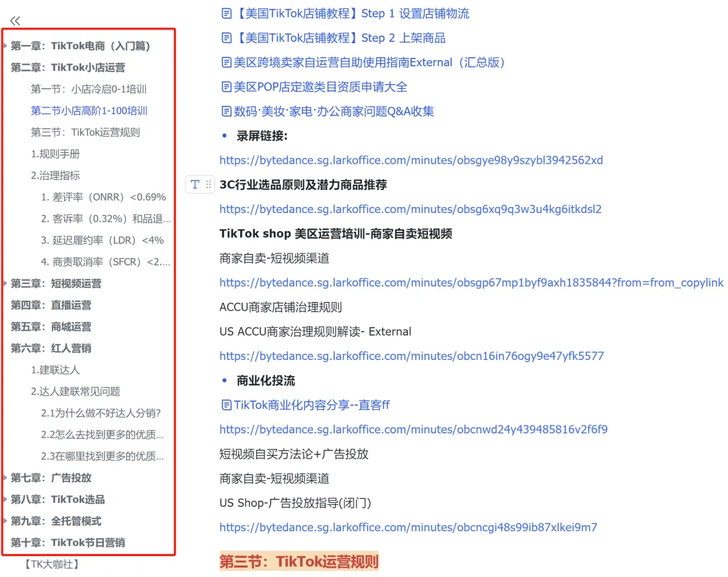Image resolution: width=728 pixels, height=577 pixels.
Task: Expand 第一章 TikTok电商 outline arrow
Action: [5, 45]
